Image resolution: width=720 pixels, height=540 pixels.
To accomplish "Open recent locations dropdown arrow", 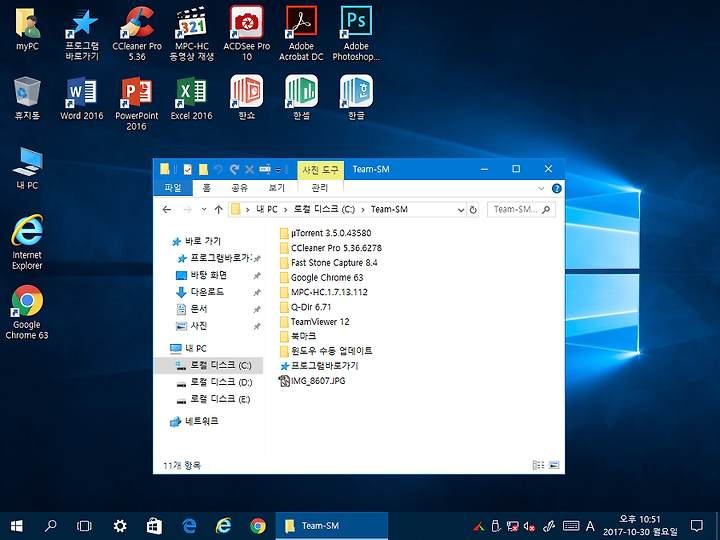I will (204, 209).
